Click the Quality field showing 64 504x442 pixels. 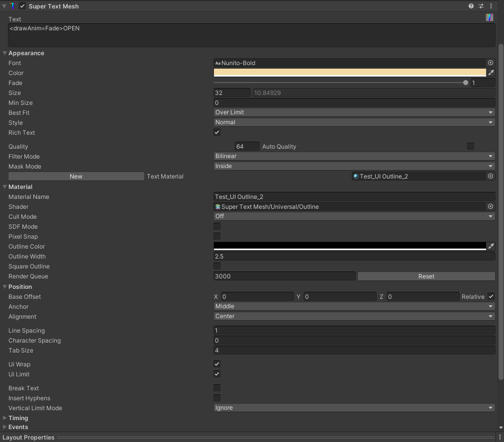coord(247,147)
